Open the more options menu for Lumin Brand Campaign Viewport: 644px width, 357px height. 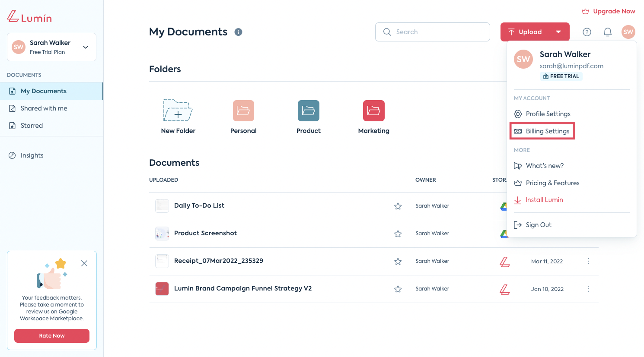tap(588, 289)
